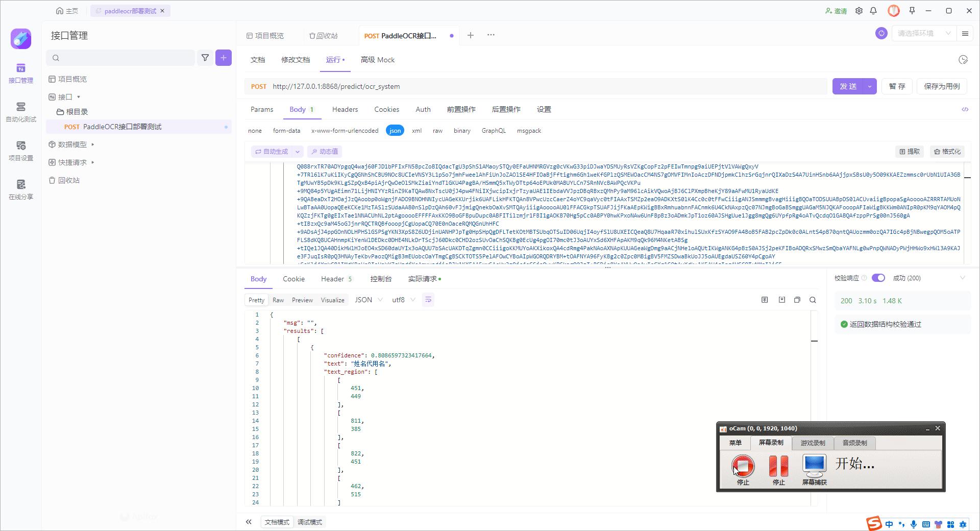Open the 自动生成 dropdown arrow
Image resolution: width=980 pixels, height=531 pixels.
(298, 152)
